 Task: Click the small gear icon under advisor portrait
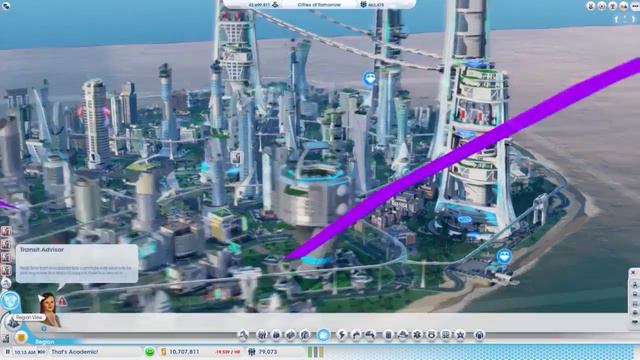coord(44,328)
